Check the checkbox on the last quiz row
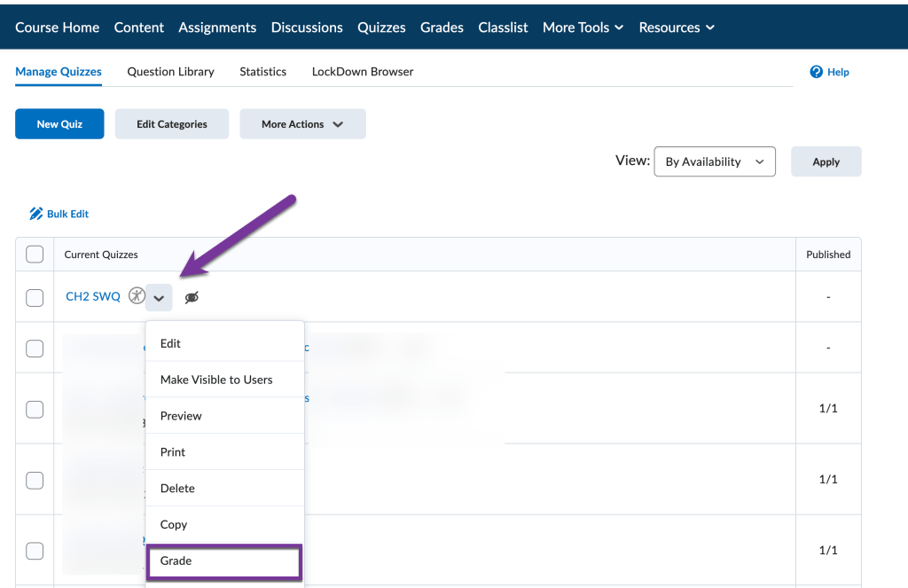This screenshot has height=588, width=908. click(x=35, y=550)
